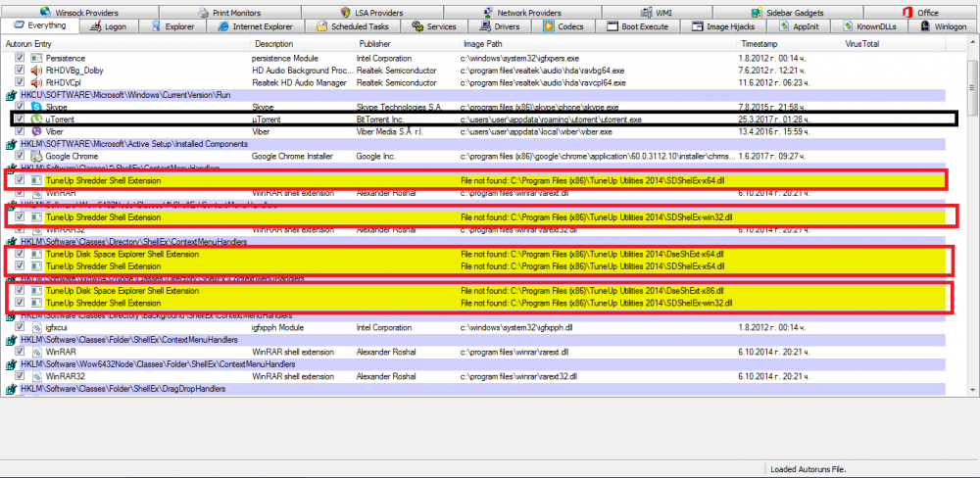This screenshot has height=478, width=980.
Task: Open the Print Monitors tab
Action: 229,13
